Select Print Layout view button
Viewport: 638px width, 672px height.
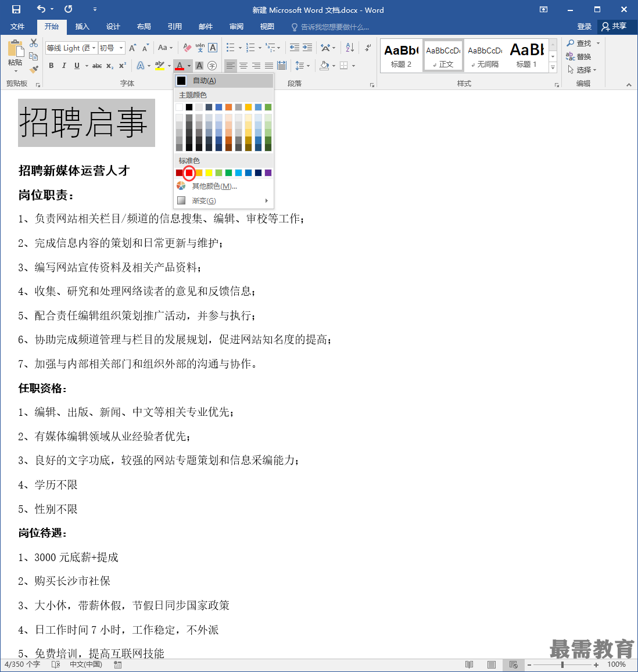[492, 664]
